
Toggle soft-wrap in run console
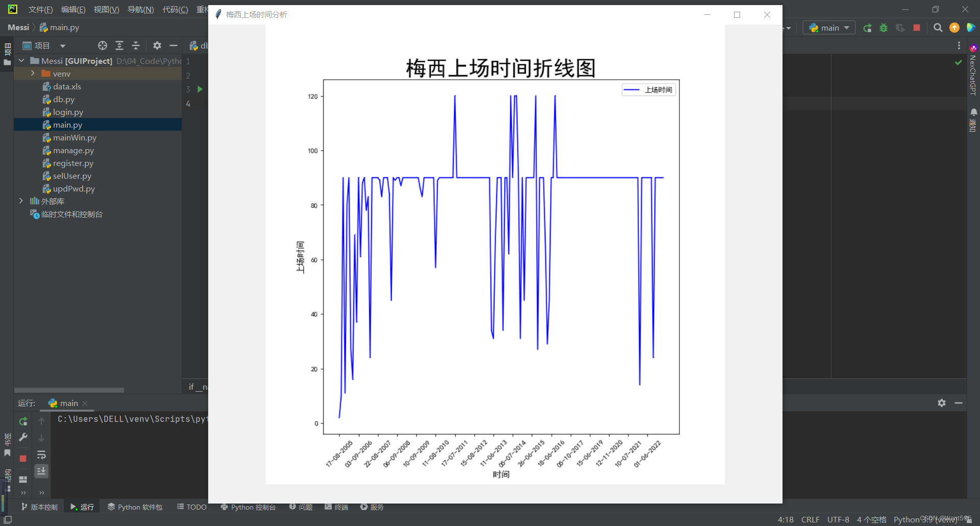(x=41, y=455)
